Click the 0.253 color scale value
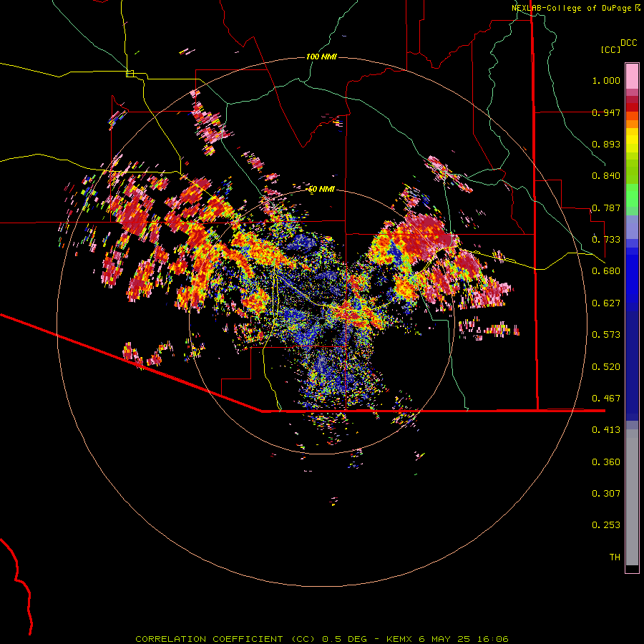The height and width of the screenshot is (644, 644). [606, 525]
